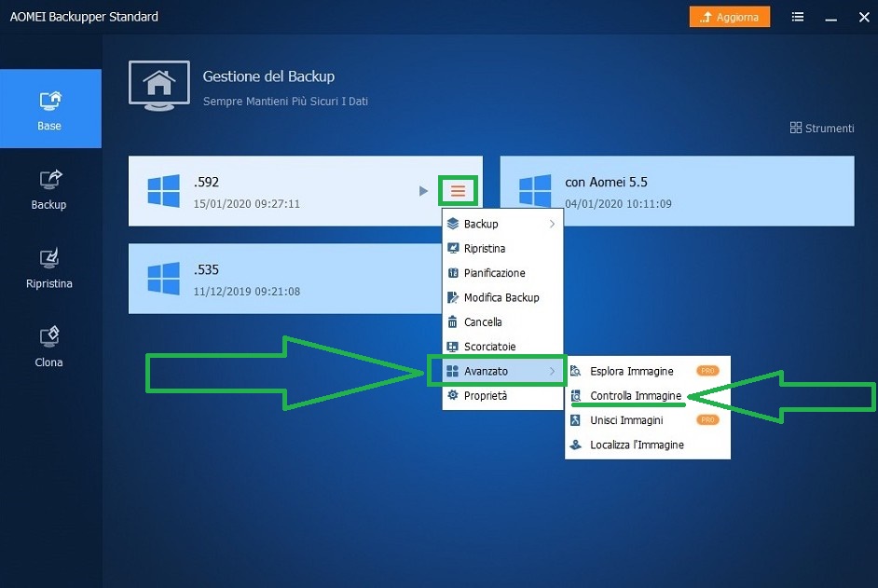The image size is (878, 588).
Task: Expand the Backup submenu entry
Action: tap(502, 224)
